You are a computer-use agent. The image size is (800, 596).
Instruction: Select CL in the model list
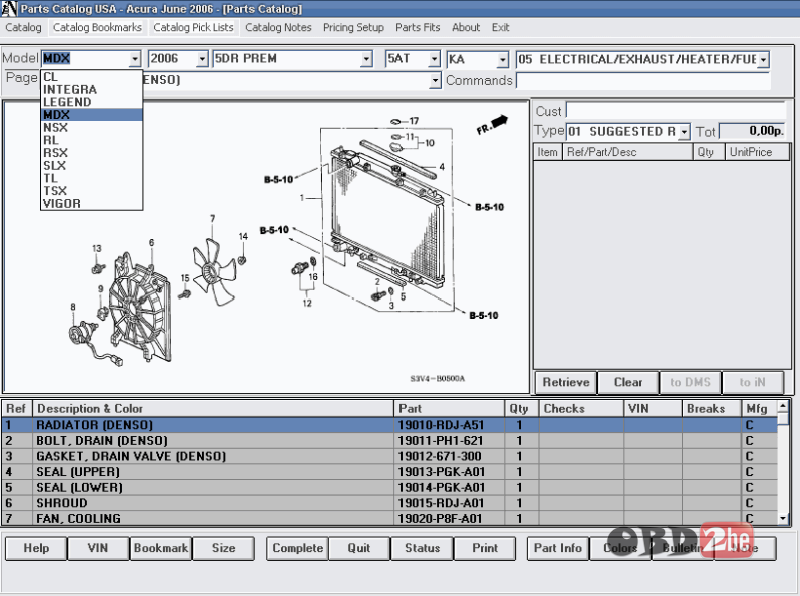coord(91,77)
